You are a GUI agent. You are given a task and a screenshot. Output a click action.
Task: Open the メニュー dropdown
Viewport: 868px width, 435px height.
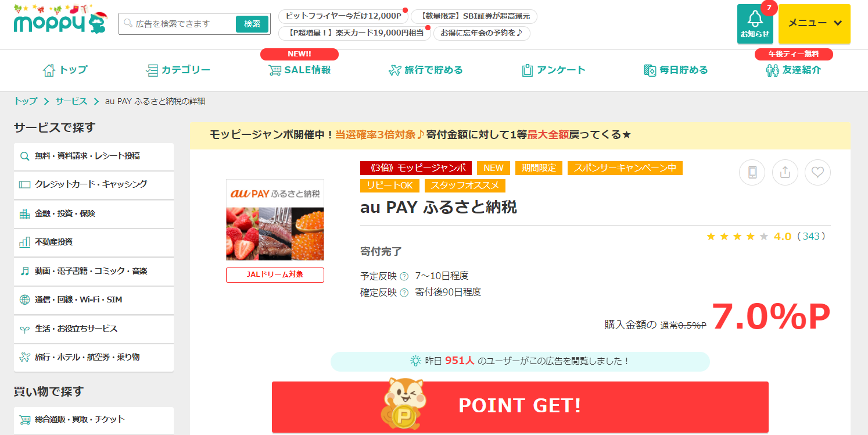pos(814,24)
